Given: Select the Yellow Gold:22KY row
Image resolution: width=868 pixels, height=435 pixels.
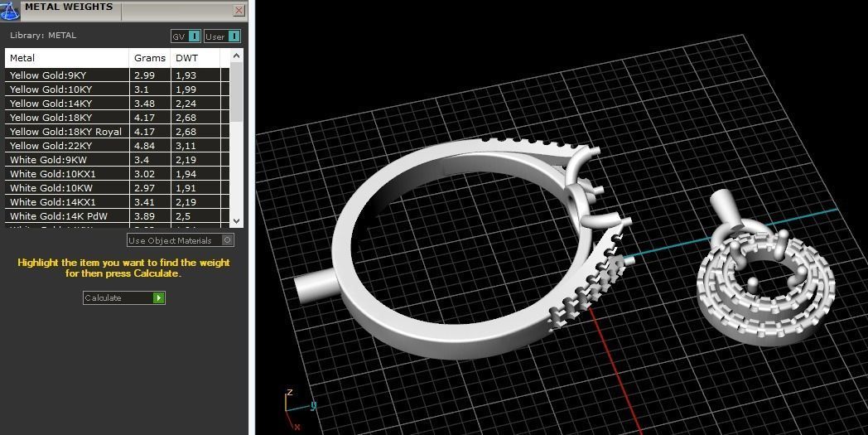Looking at the screenshot, I should [117, 146].
